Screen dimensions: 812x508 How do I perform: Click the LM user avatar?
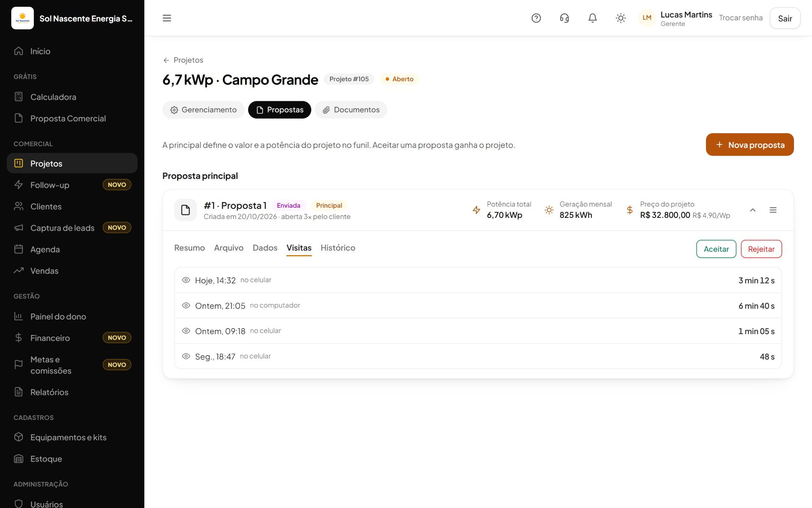[x=647, y=18]
